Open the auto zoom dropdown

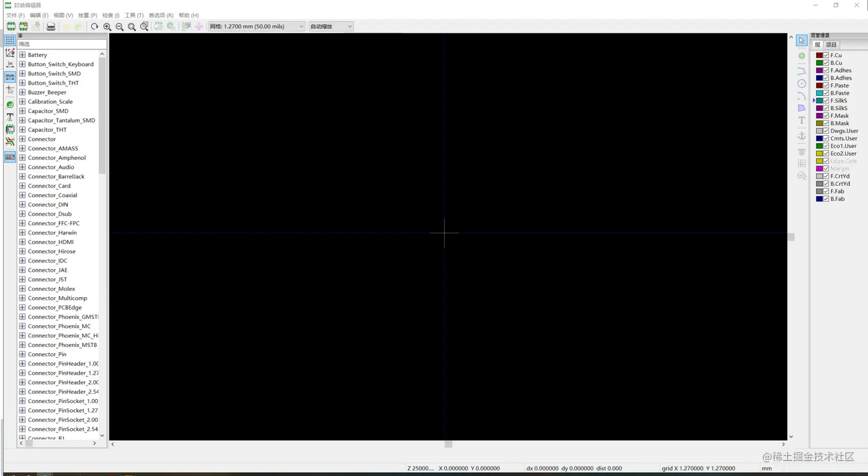(x=331, y=26)
